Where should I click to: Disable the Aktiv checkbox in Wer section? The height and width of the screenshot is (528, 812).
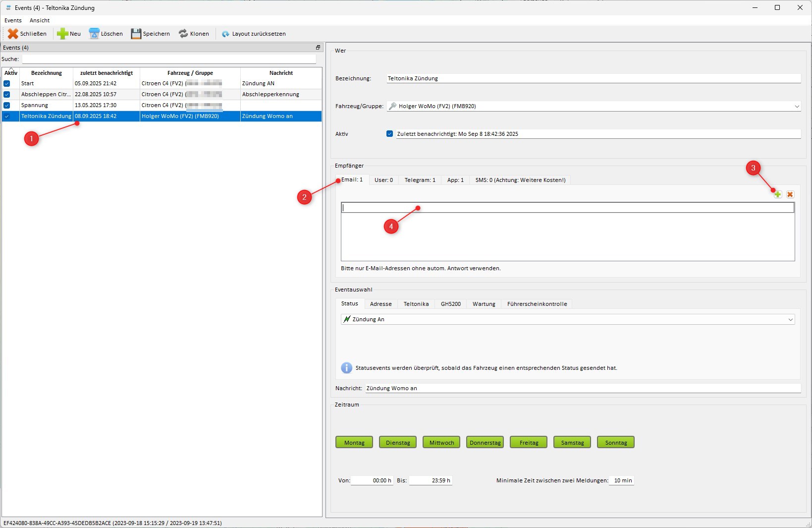pyautogui.click(x=390, y=134)
